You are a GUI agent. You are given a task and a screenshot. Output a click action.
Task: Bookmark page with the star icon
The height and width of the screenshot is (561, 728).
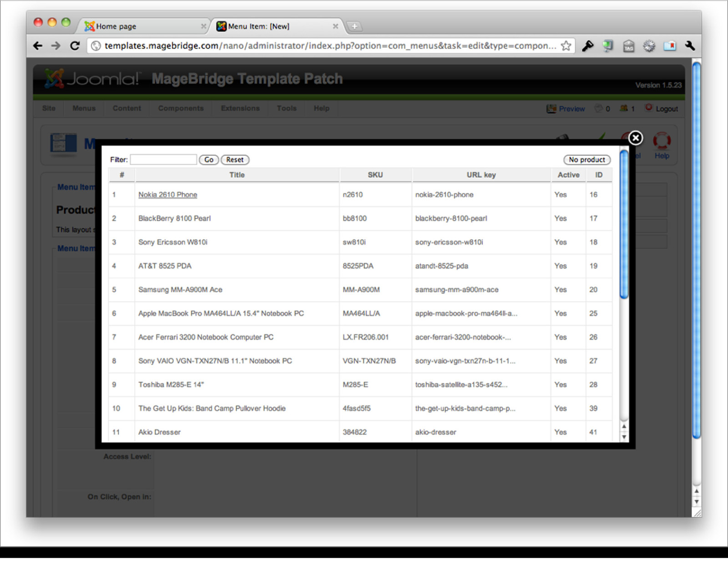[x=566, y=46]
